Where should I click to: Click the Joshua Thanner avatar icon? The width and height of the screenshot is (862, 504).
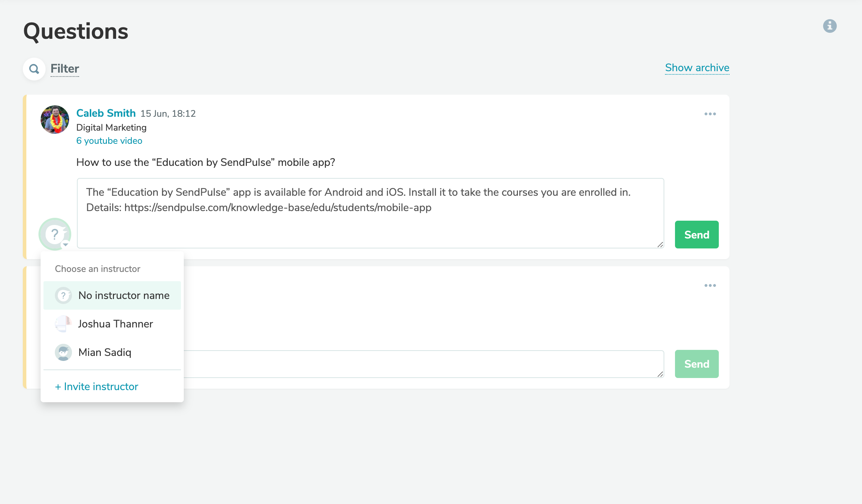pyautogui.click(x=63, y=324)
